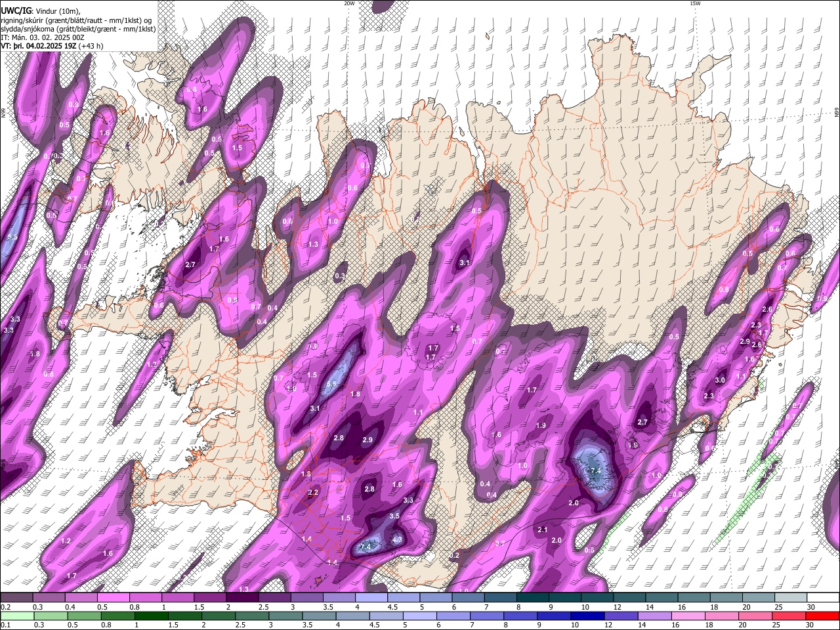This screenshot has height=630, width=840.
Task: Click the title text 'UWC/IG: Vindur (10m)'
Action: [41, 11]
